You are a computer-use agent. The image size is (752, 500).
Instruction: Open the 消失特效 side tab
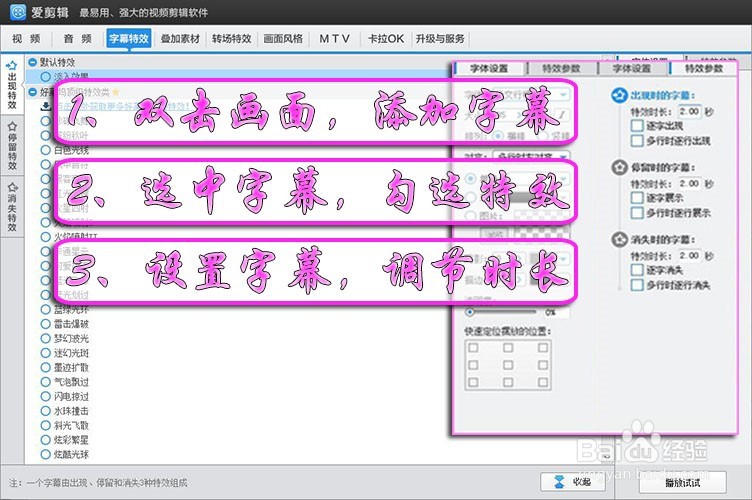[12, 206]
